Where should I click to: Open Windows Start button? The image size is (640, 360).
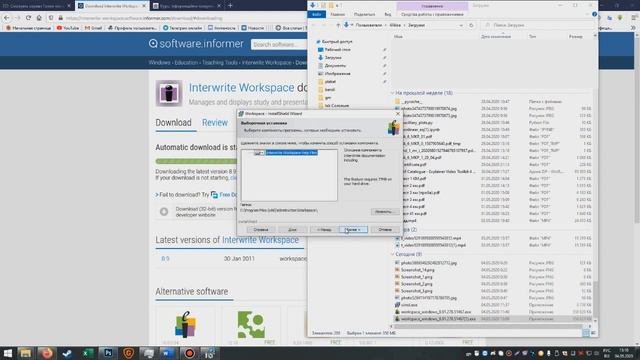tap(7, 353)
